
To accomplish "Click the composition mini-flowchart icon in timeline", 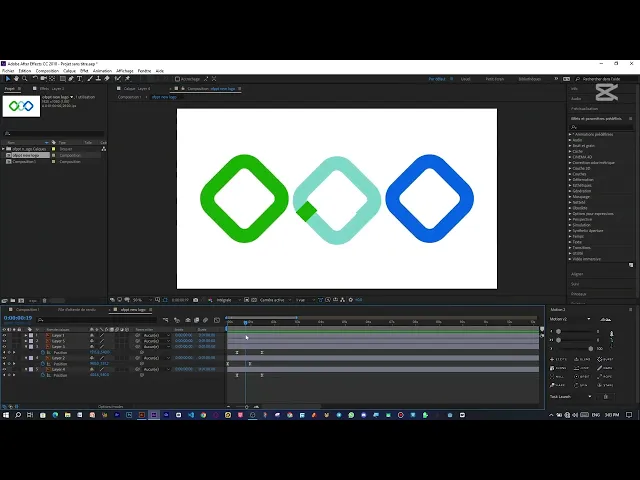I will [x=165, y=320].
